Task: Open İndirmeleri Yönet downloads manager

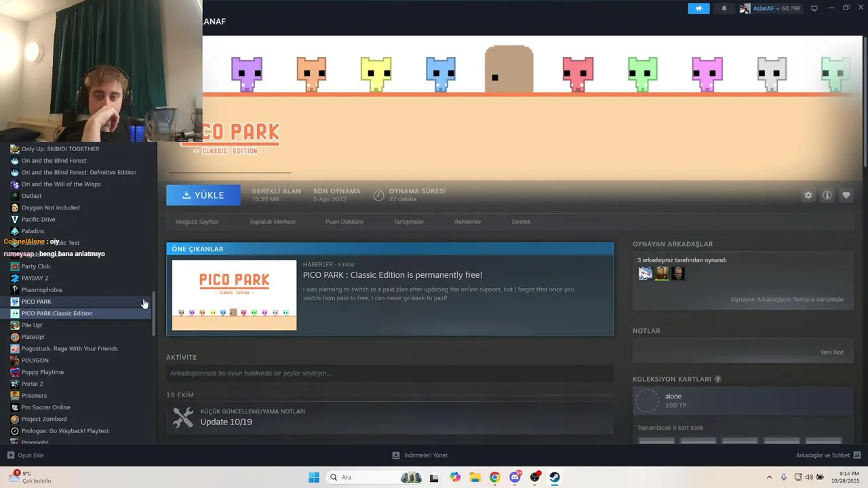Action: pos(420,455)
